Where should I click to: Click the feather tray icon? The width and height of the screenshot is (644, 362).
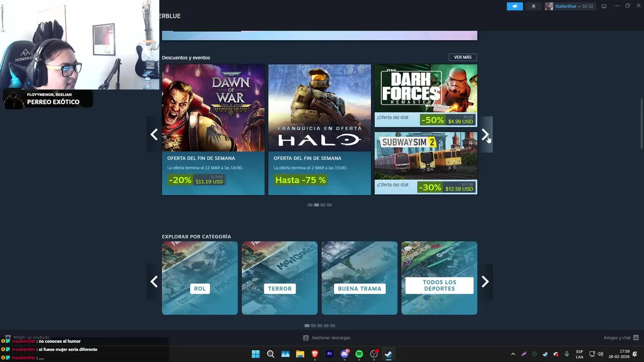point(524,354)
